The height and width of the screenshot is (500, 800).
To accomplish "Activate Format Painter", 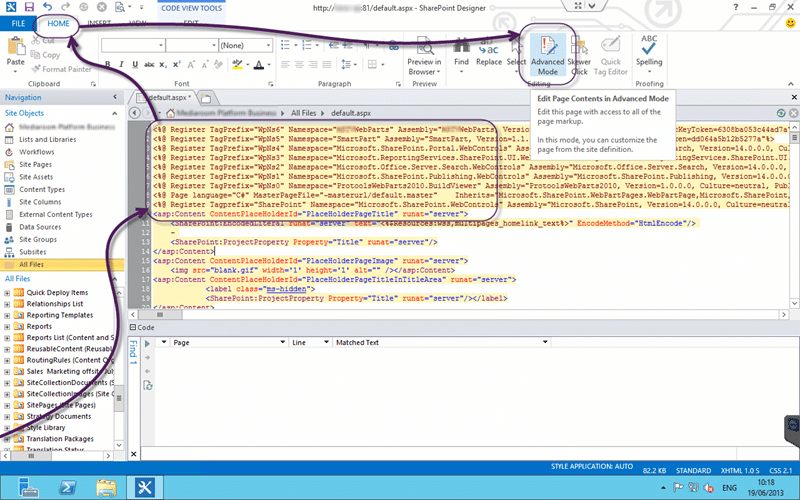I will pos(61,69).
